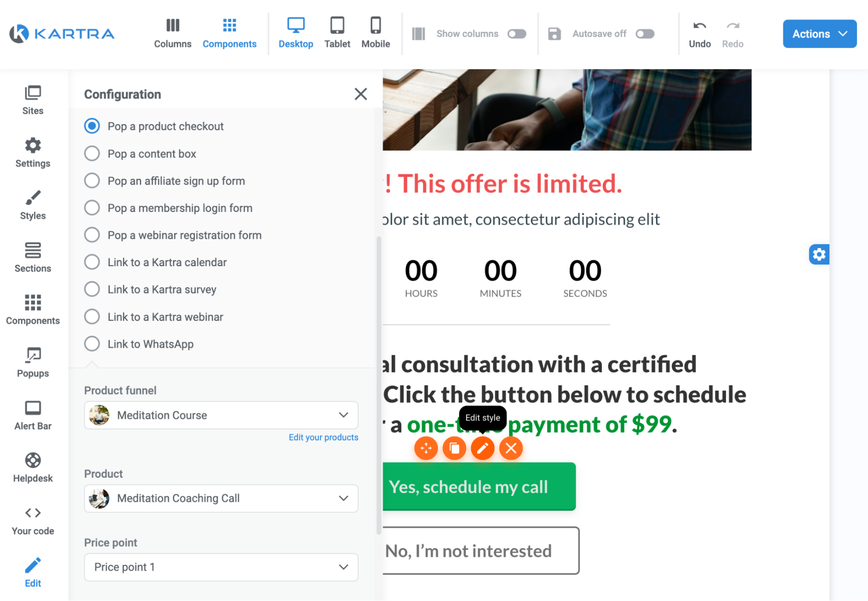The width and height of the screenshot is (868, 601).
Task: Open Popups in the left sidebar
Action: coord(33,363)
